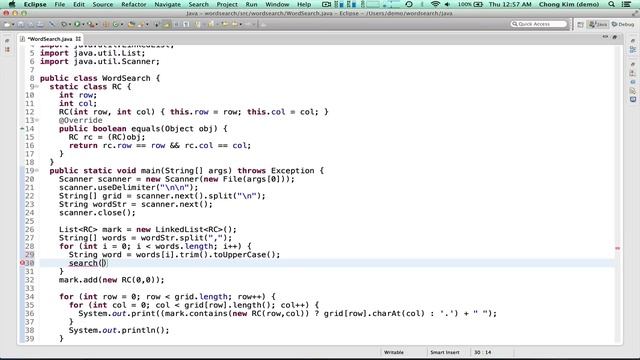Open the Back history dropdown arrow
The image size is (640, 360).
coord(241,24)
